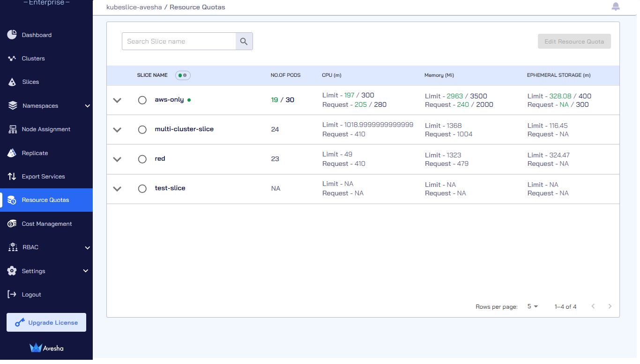This screenshot has height=364, width=640.
Task: Open the Clusters menu item
Action: [46, 59]
